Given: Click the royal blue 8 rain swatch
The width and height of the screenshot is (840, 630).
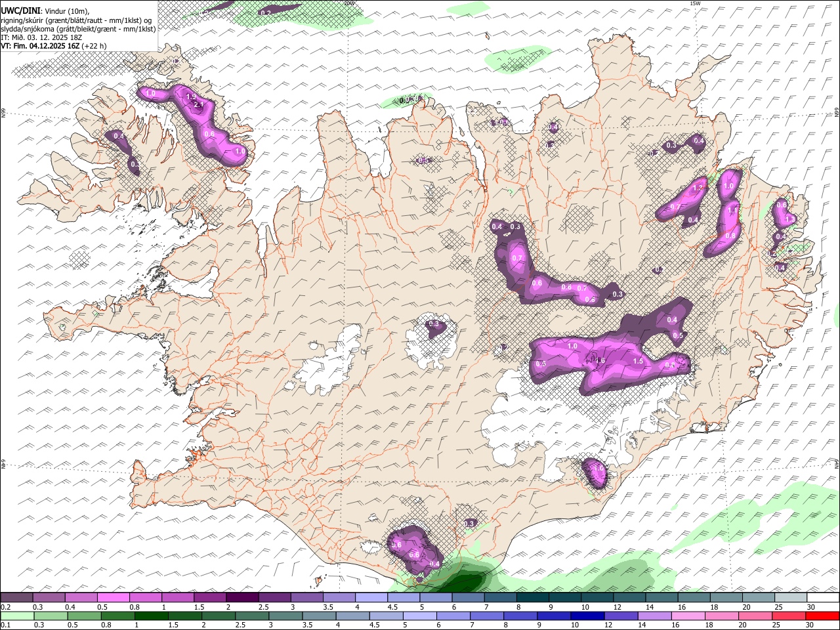Looking at the screenshot, I should 520,616.
